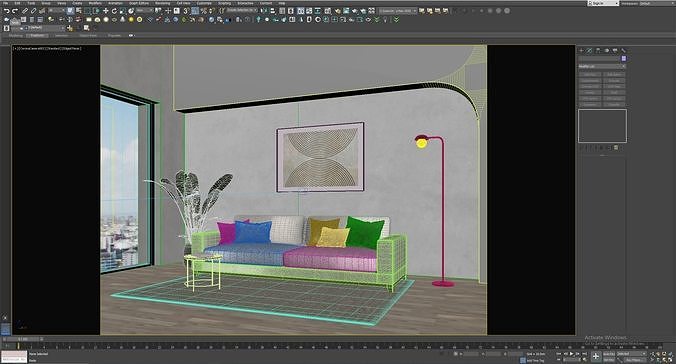Activate the Select and Uniform Scale tool
The width and height of the screenshot is (676, 364).
[x=123, y=11]
